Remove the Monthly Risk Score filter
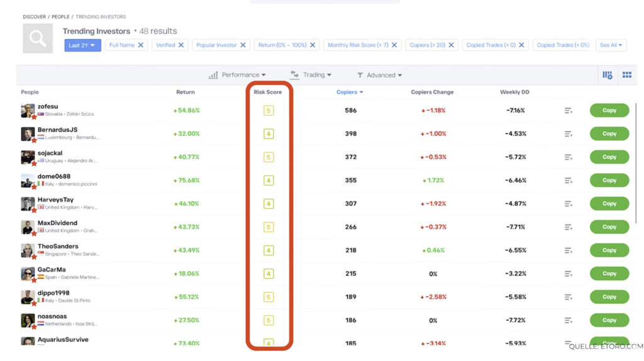The width and height of the screenshot is (644, 361). [x=394, y=45]
